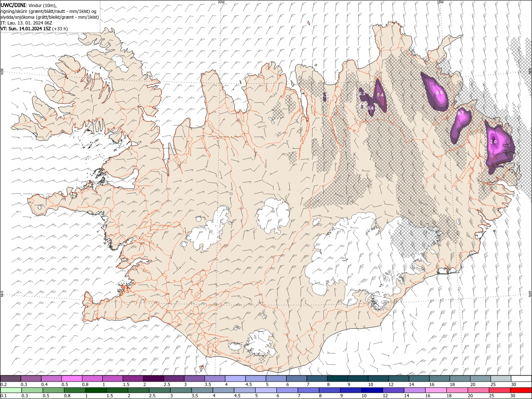Click the rain legend label 20
532x399 pixels.
click(x=470, y=396)
